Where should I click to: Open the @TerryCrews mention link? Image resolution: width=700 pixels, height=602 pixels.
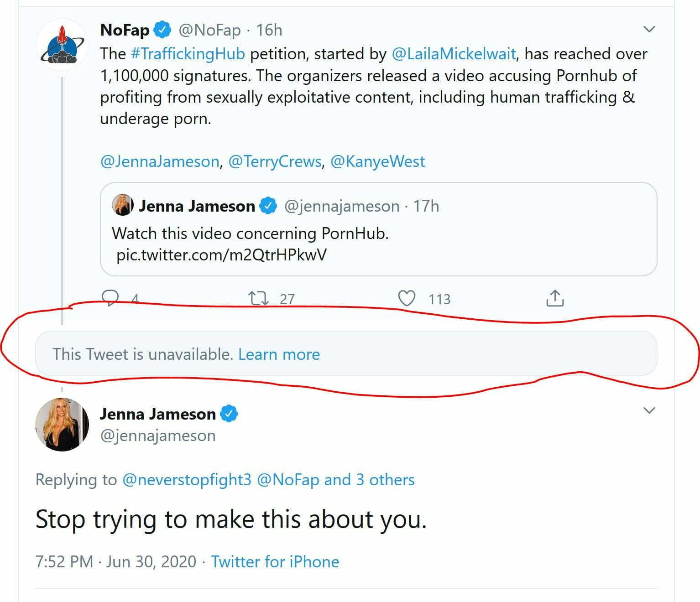pos(275,161)
